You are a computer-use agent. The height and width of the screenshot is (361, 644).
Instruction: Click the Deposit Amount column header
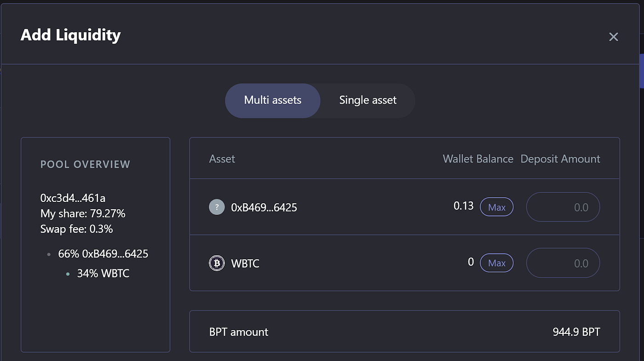coord(560,159)
